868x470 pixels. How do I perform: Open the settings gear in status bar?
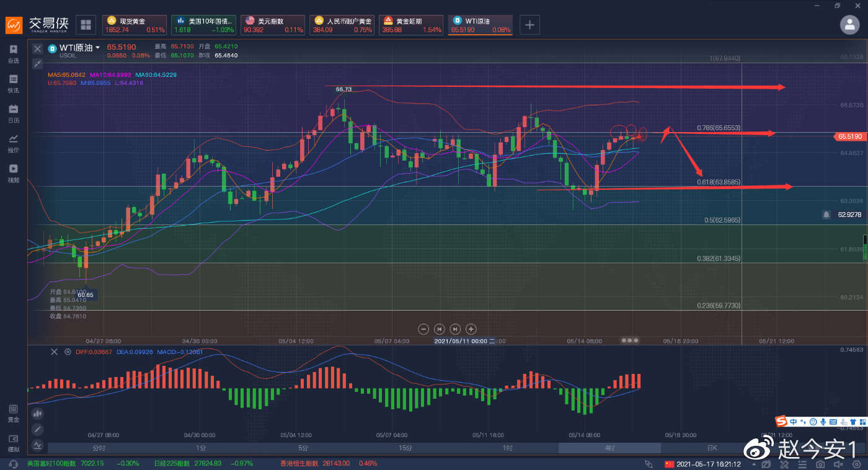click(856, 464)
